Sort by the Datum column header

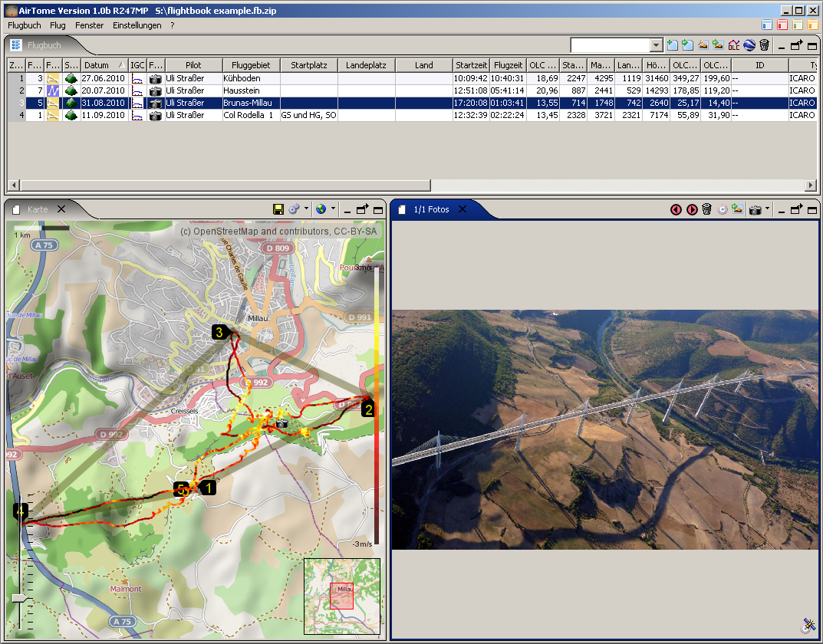tap(104, 65)
